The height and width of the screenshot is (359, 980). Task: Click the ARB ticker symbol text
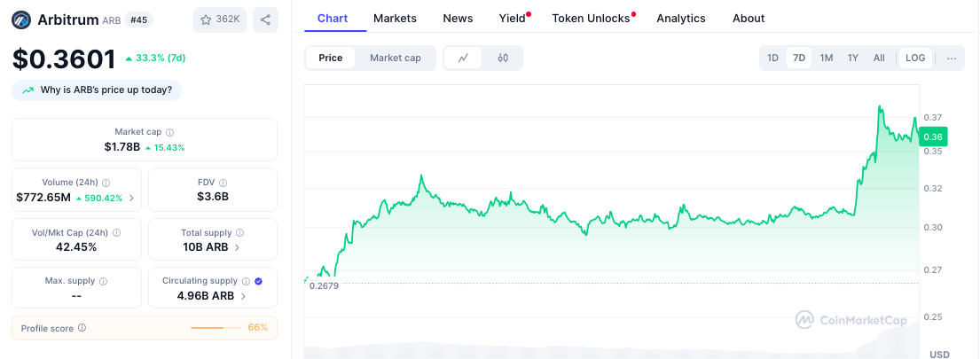pos(111,20)
